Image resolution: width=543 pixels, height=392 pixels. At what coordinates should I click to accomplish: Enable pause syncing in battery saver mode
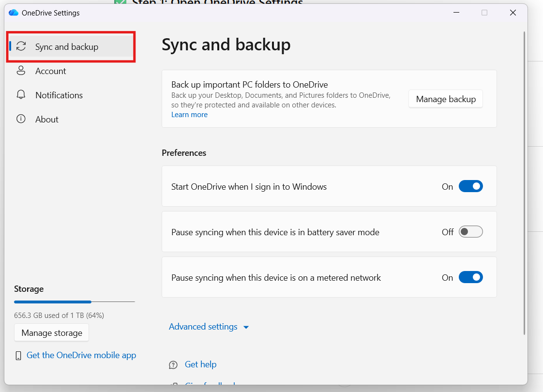(470, 231)
